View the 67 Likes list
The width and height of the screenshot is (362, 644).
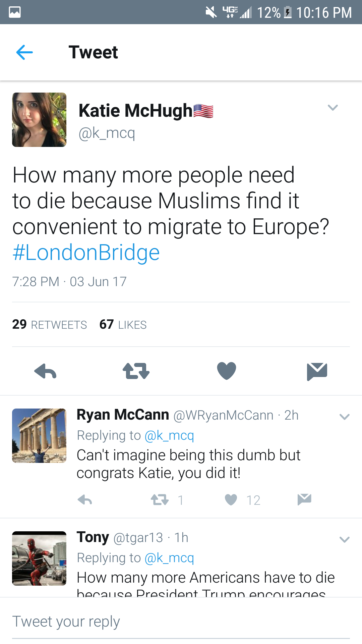pyautogui.click(x=123, y=324)
